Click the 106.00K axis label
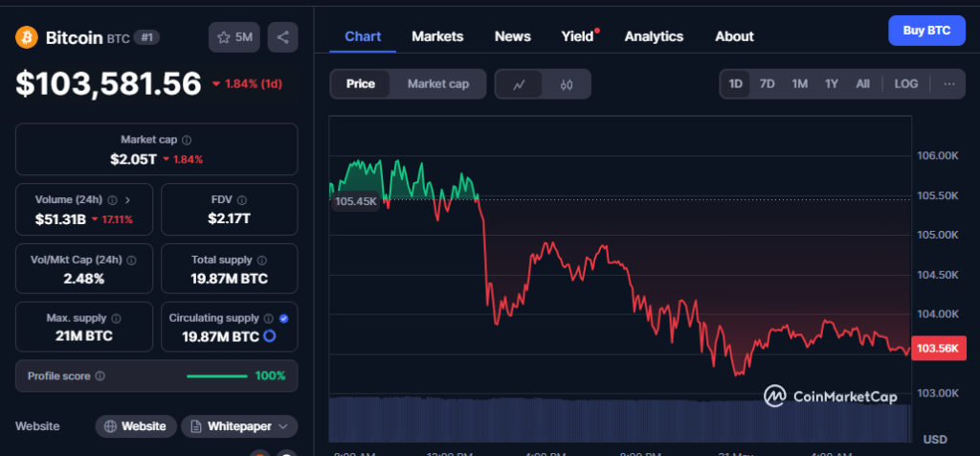Screen dimensions: 980x456 click(x=938, y=156)
